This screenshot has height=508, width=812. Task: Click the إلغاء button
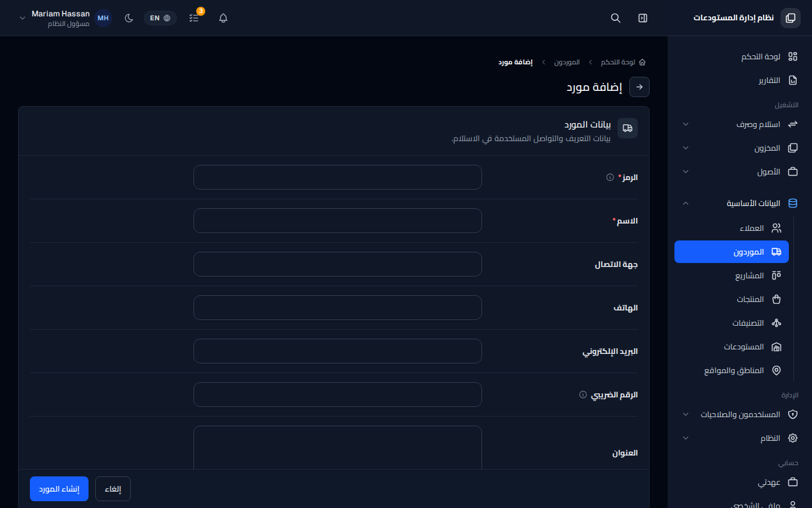tap(113, 489)
